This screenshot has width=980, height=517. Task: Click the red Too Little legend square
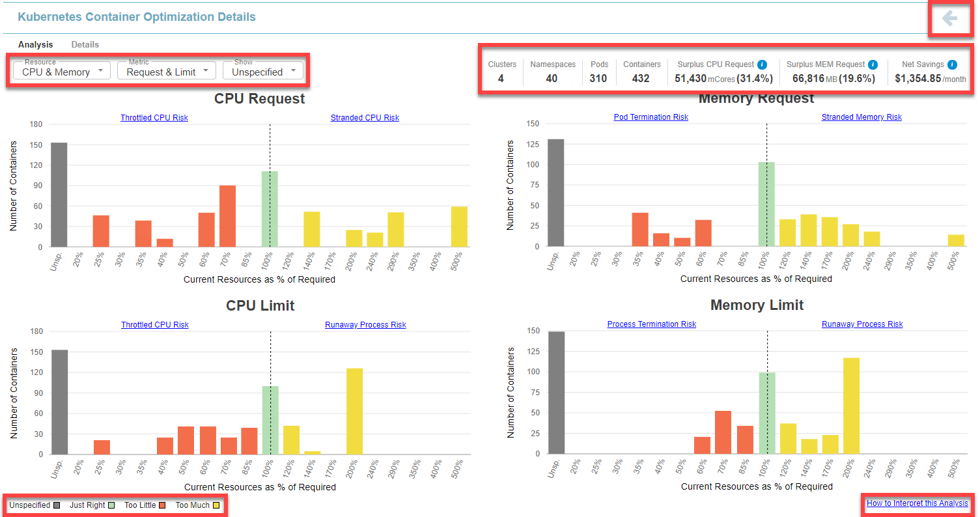tap(163, 505)
